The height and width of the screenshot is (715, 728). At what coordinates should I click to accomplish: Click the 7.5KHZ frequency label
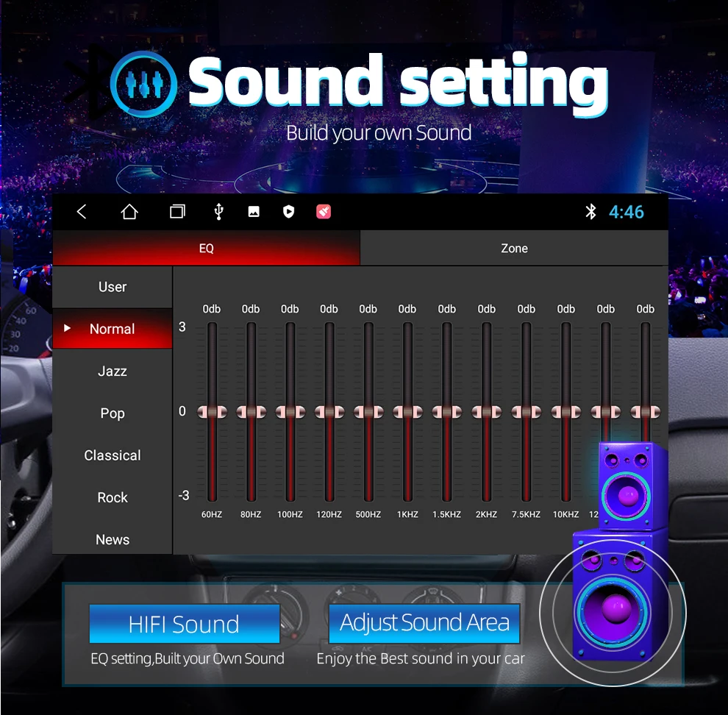pyautogui.click(x=526, y=514)
